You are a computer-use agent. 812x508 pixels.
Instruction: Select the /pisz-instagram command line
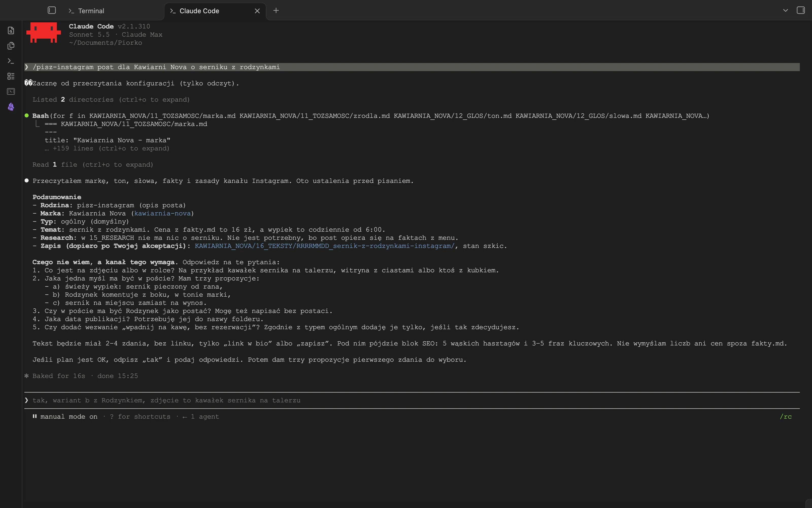click(412, 67)
